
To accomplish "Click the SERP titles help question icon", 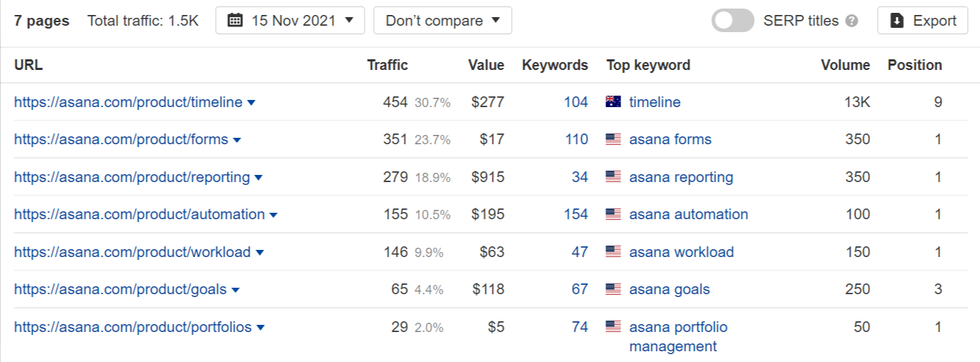I will [x=851, y=21].
